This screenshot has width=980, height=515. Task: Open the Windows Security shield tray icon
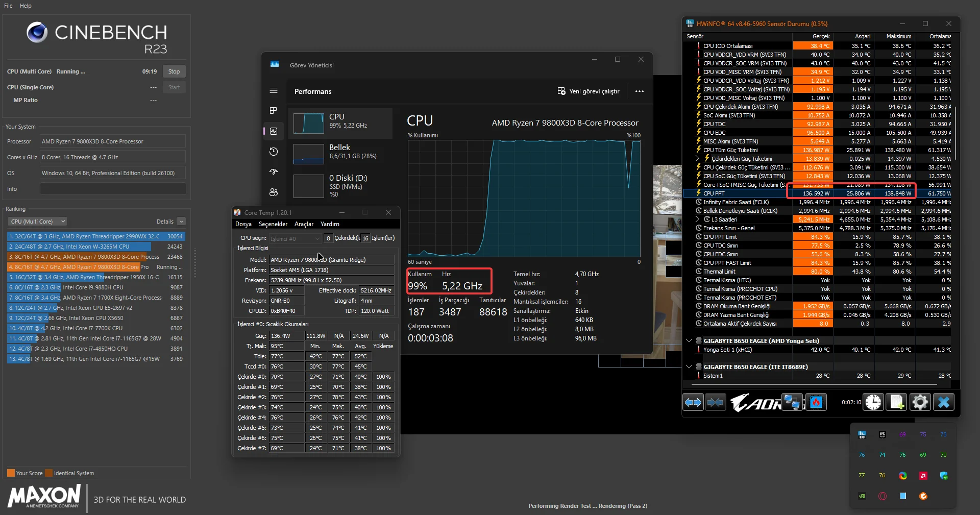(x=944, y=476)
